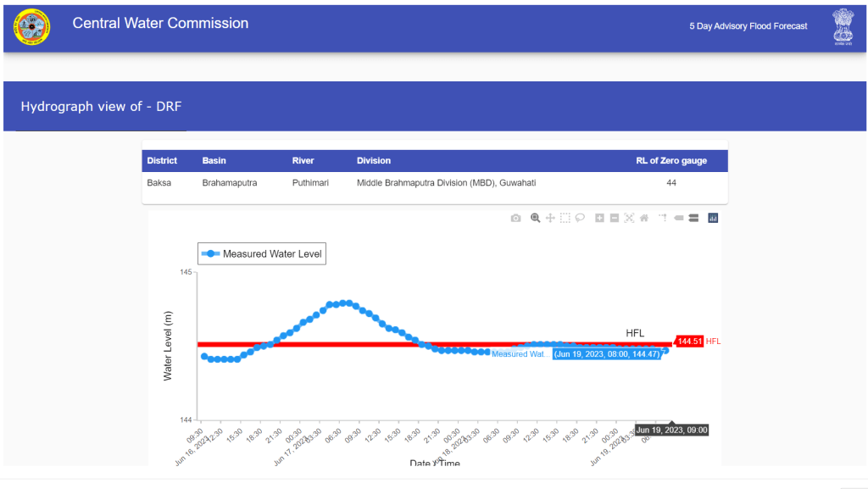The width and height of the screenshot is (868, 489).
Task: Click the India national emblem
Action: pyautogui.click(x=843, y=25)
